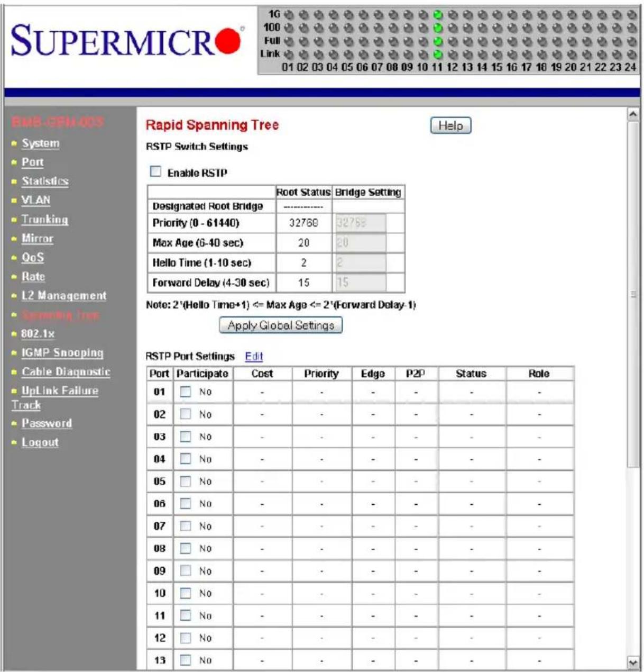Click the Bridge Setting Priority field
Image resolution: width=644 pixels, height=672 pixels.
tap(361, 223)
